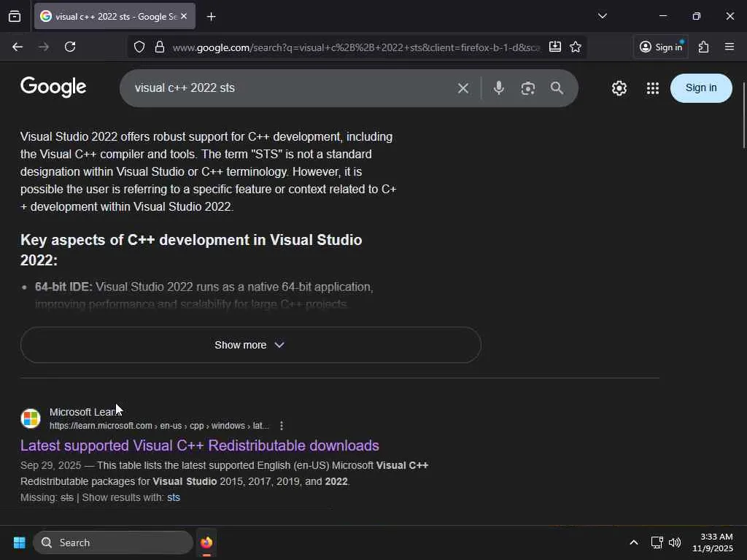Open the List all tabs dropdown arrow

602,16
